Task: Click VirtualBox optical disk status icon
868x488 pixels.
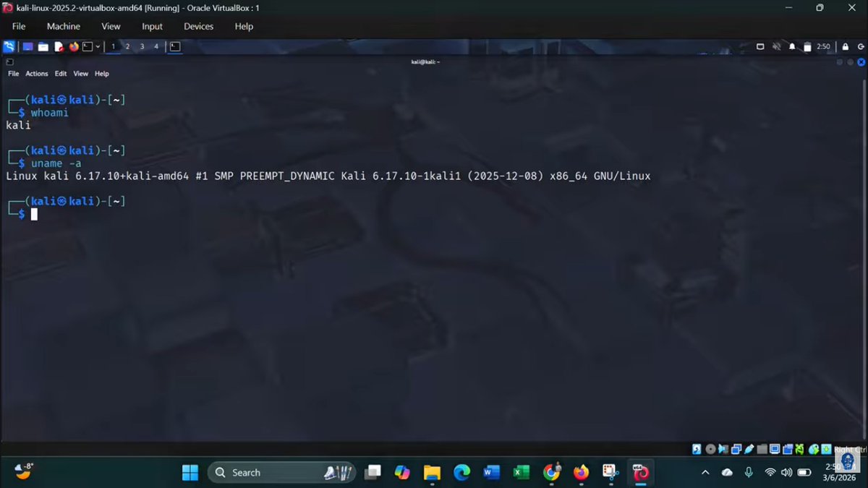Action: tap(710, 449)
